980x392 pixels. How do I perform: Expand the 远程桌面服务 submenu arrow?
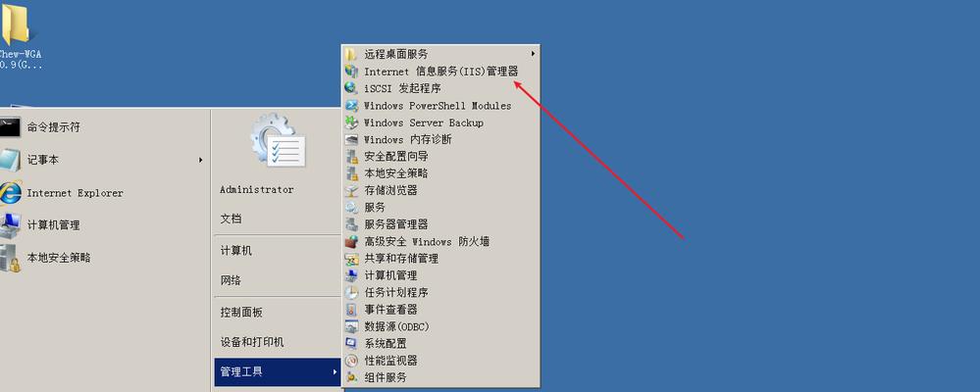[533, 54]
